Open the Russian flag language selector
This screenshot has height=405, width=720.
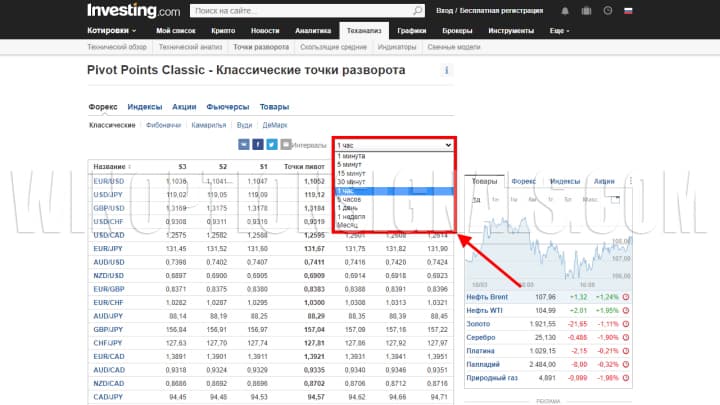[628, 11]
